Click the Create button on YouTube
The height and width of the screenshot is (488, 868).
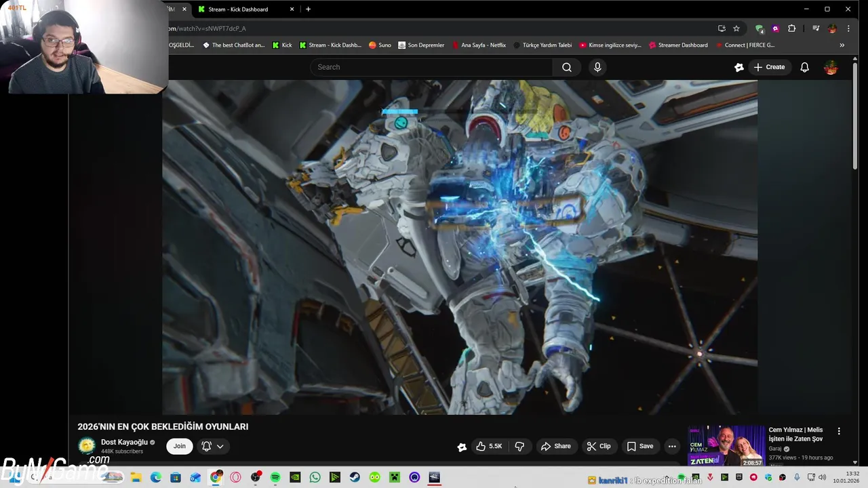point(769,67)
